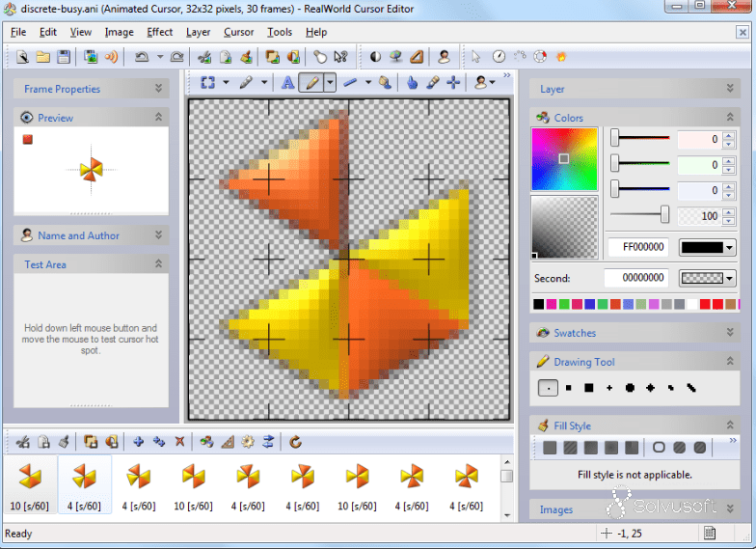Image resolution: width=756 pixels, height=549 pixels.
Task: Click the Images panel title
Action: coord(555,509)
